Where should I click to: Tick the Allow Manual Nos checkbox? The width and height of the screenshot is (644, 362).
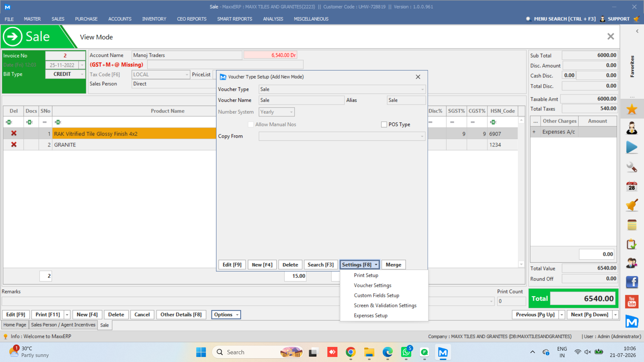point(251,124)
